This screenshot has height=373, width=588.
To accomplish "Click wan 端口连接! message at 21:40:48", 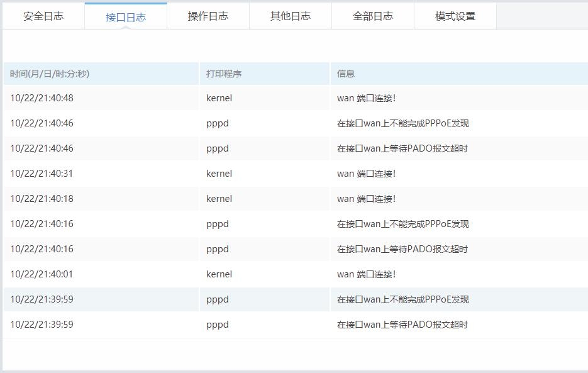I will (367, 98).
